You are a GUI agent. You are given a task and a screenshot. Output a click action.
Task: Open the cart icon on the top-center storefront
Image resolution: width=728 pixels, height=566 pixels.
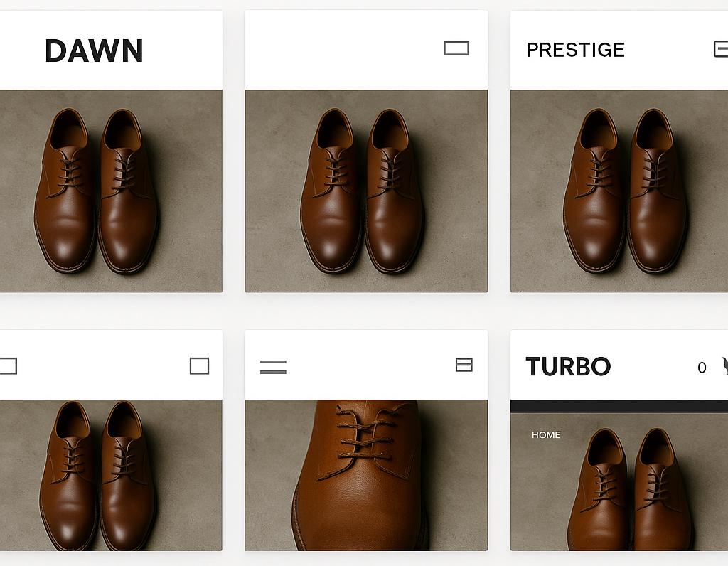457,48
